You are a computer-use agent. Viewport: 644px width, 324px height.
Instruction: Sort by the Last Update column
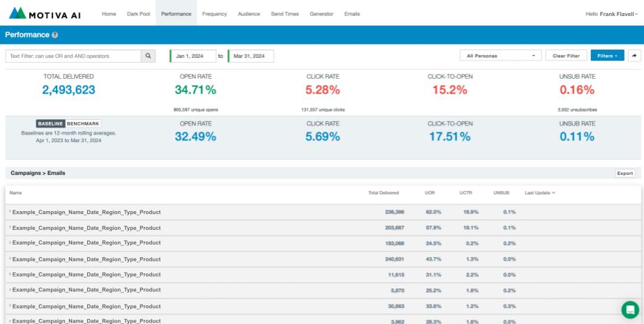pos(540,193)
